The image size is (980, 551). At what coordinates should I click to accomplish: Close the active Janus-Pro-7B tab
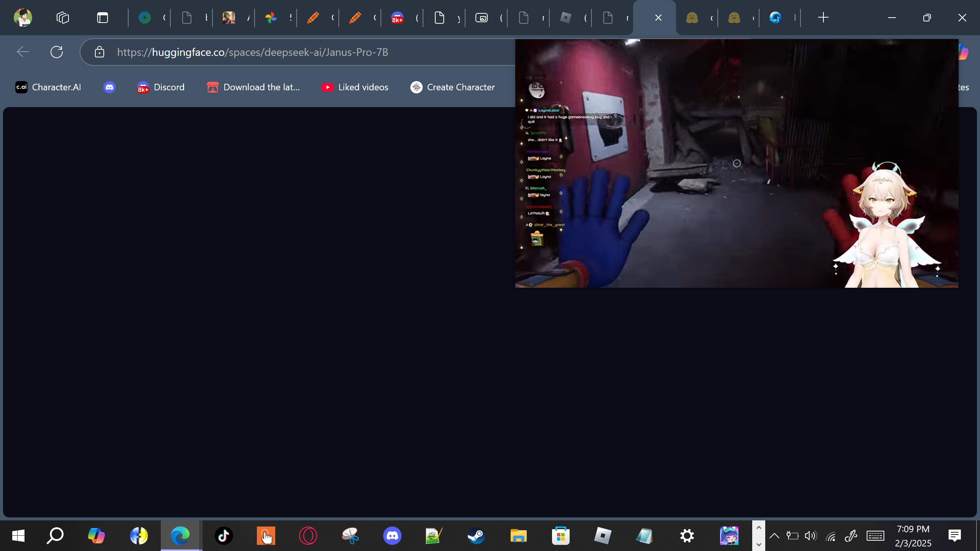(658, 18)
